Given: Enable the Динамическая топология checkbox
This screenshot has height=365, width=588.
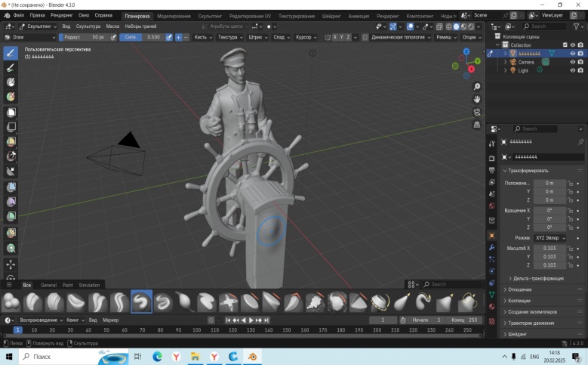Looking at the screenshot, I should point(365,37).
